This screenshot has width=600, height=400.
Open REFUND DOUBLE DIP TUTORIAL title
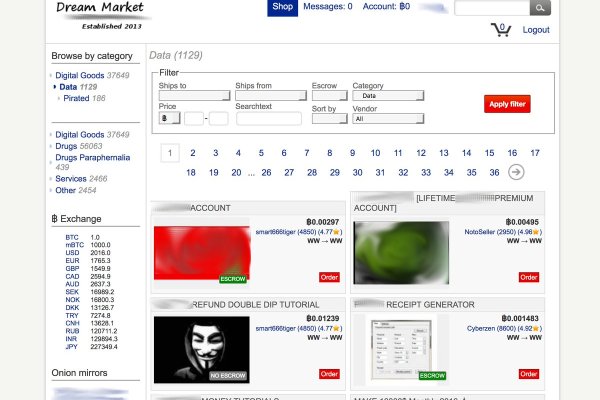tap(255, 305)
